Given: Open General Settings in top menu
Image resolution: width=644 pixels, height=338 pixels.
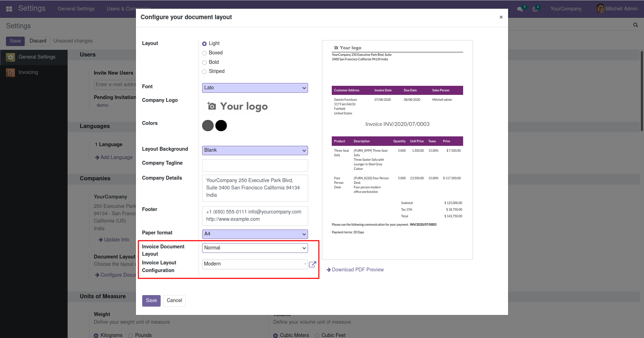Looking at the screenshot, I should coord(76,9).
